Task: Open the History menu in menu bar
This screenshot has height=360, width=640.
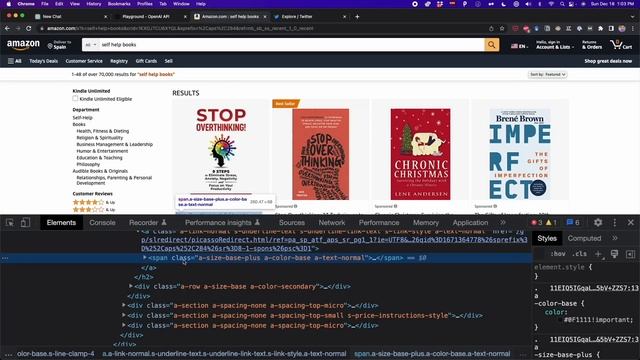Action: [x=93, y=4]
